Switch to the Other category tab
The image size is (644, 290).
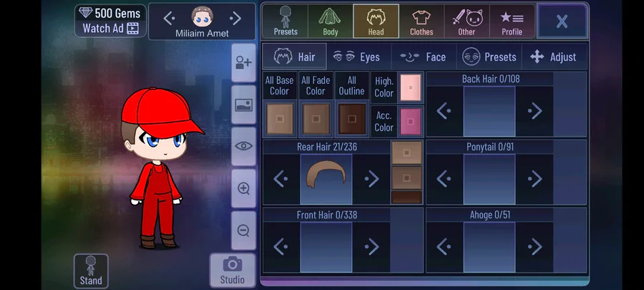pos(467,21)
